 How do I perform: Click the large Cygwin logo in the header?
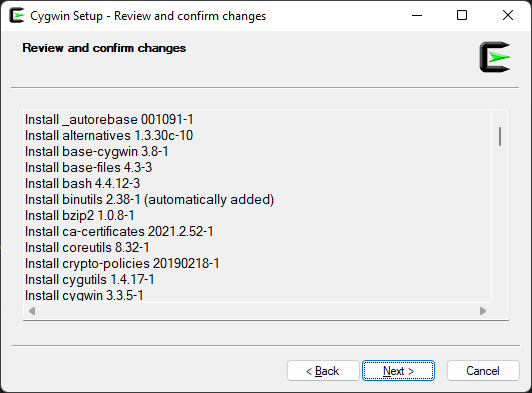(x=495, y=57)
